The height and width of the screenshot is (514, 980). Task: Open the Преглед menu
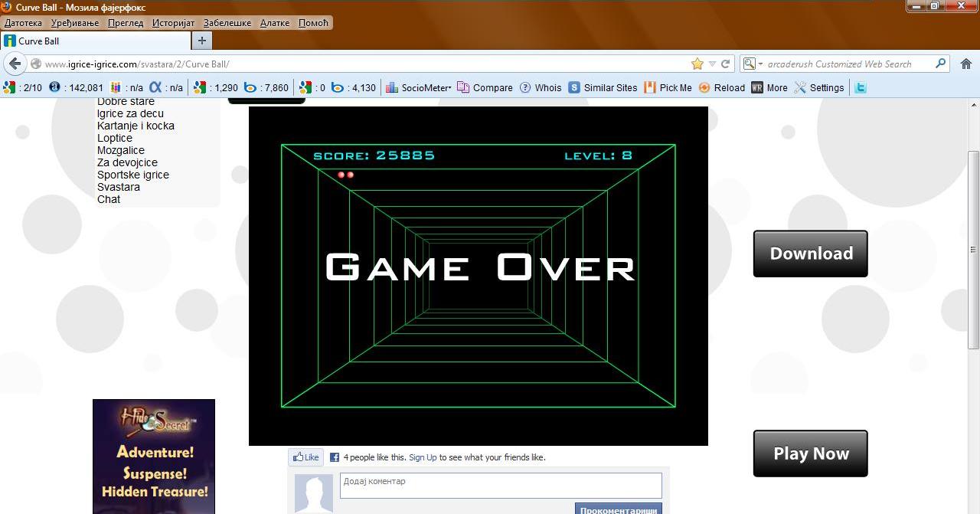coord(126,23)
